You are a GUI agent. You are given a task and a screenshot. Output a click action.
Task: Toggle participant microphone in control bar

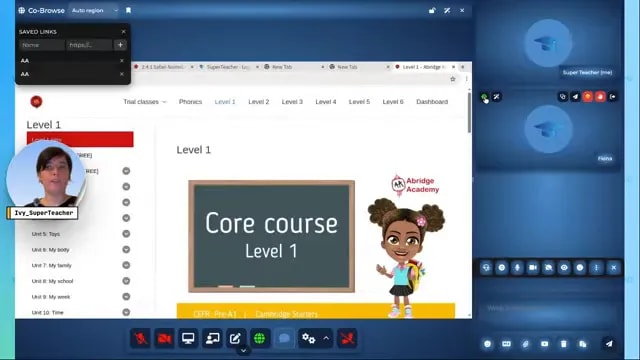coord(517,268)
